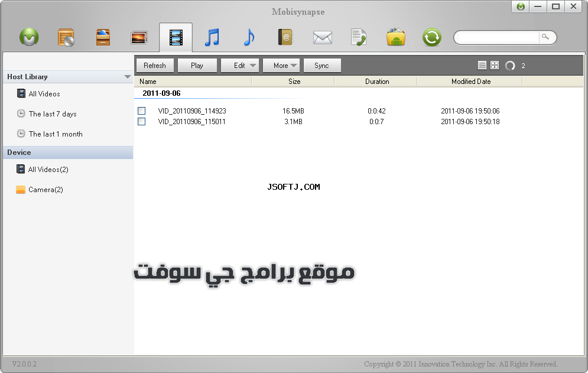Minimize the Mobisynapse window
This screenshot has height=373, width=588.
(538, 7)
